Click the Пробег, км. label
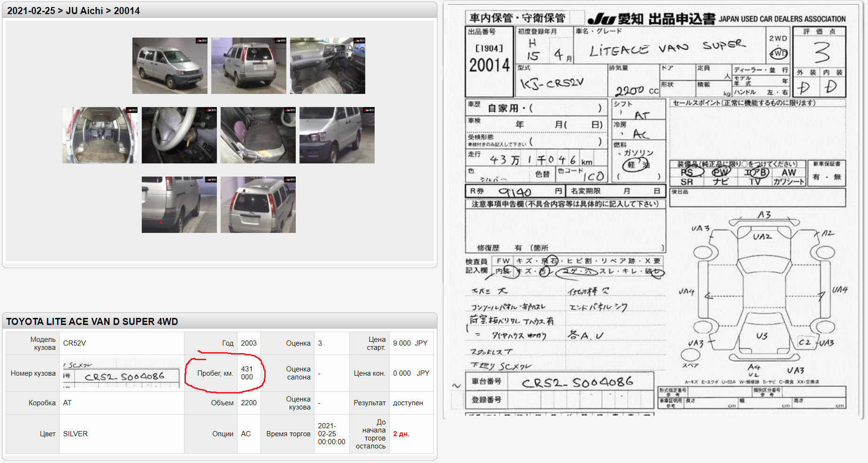868x463 pixels. 215,373
